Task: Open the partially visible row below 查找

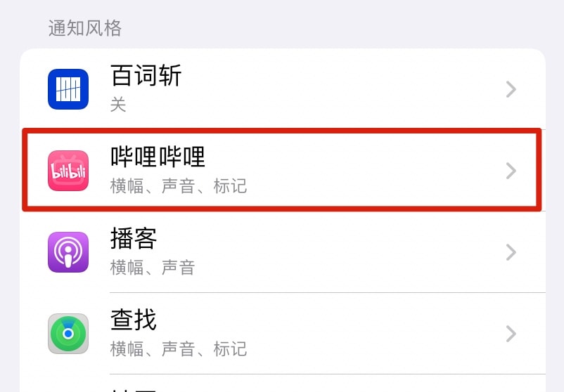Action: point(281,385)
